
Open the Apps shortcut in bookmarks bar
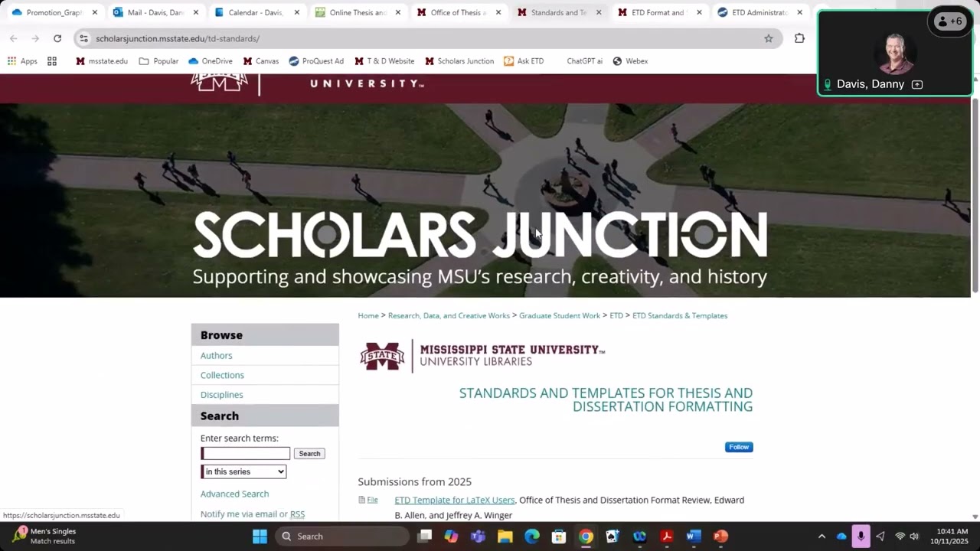click(x=22, y=61)
